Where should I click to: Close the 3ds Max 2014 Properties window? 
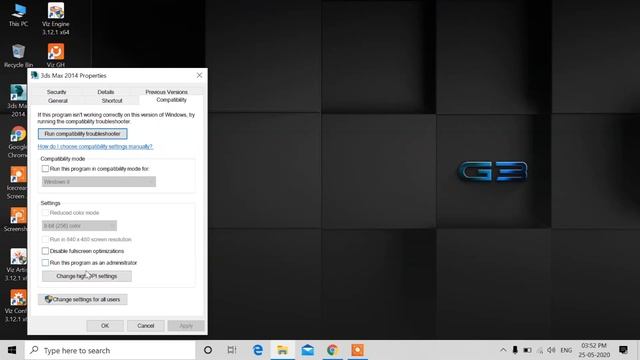point(199,76)
